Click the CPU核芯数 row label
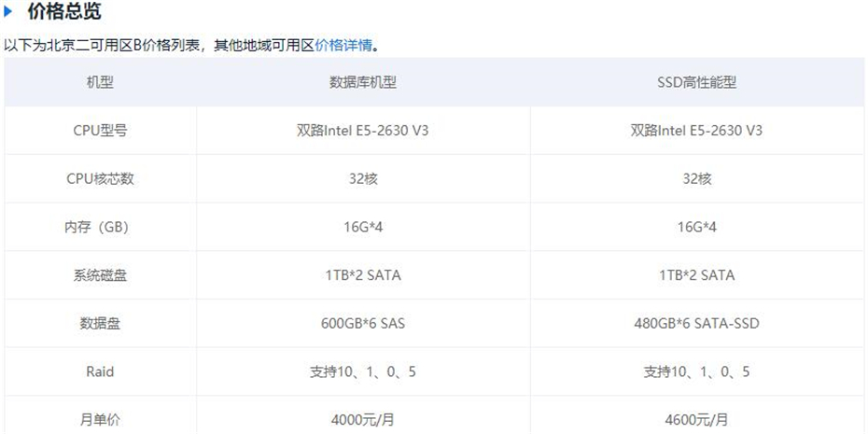This screenshot has width=868, height=434. pos(100,179)
